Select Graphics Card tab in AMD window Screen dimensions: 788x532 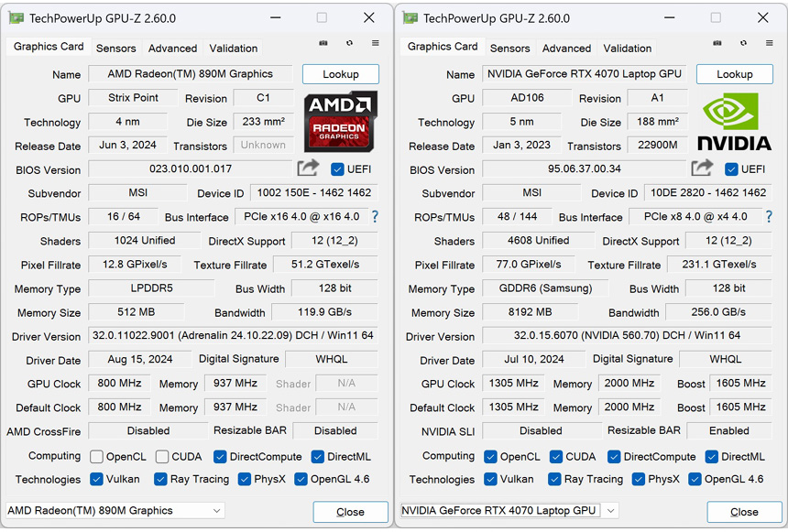point(49,47)
